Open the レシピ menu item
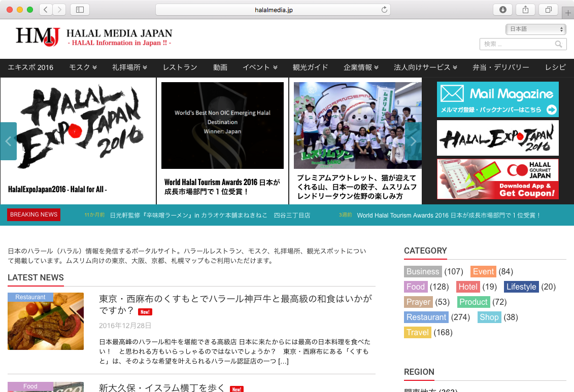This screenshot has height=392, width=574. click(555, 67)
